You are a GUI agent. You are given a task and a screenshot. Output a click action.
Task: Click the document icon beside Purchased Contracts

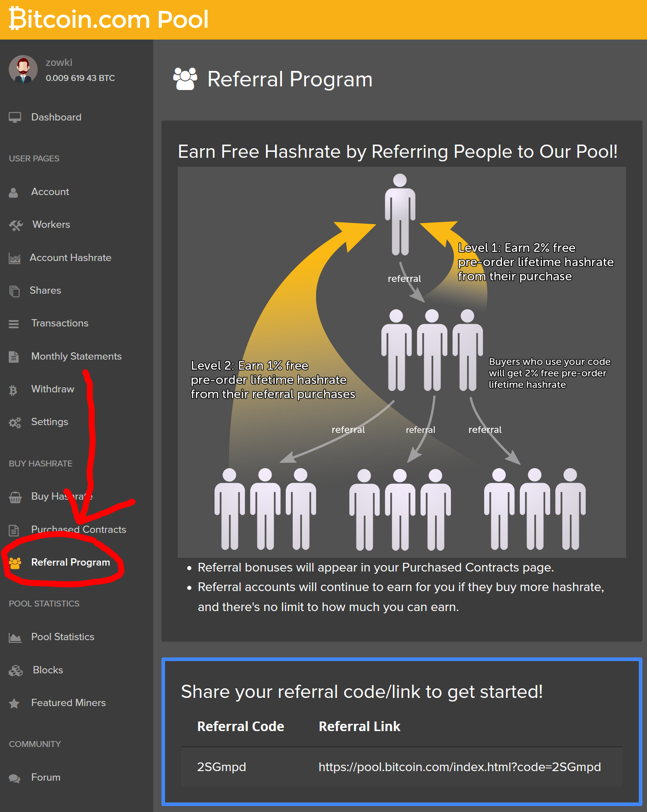14,530
